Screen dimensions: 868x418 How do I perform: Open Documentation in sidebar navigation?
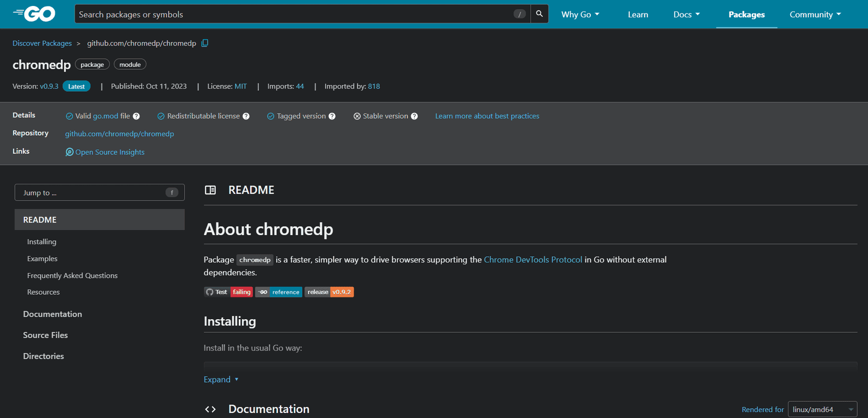(53, 314)
